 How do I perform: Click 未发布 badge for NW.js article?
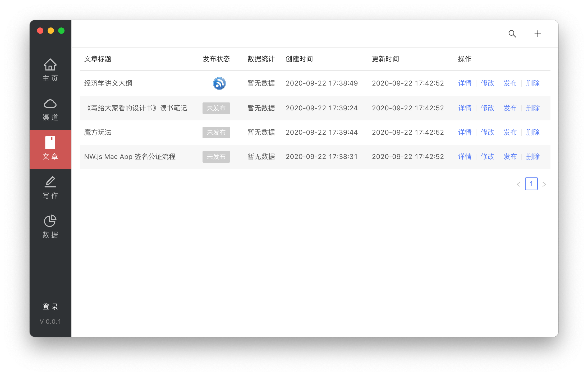coord(216,157)
